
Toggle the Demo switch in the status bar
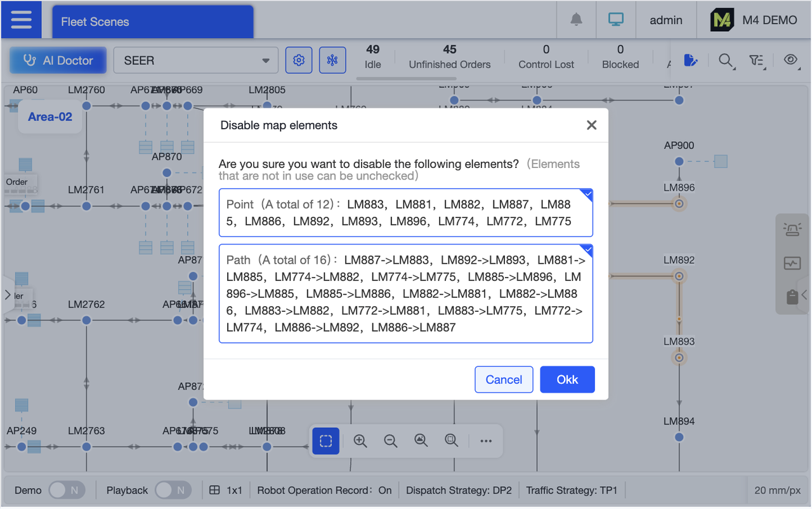point(67,489)
